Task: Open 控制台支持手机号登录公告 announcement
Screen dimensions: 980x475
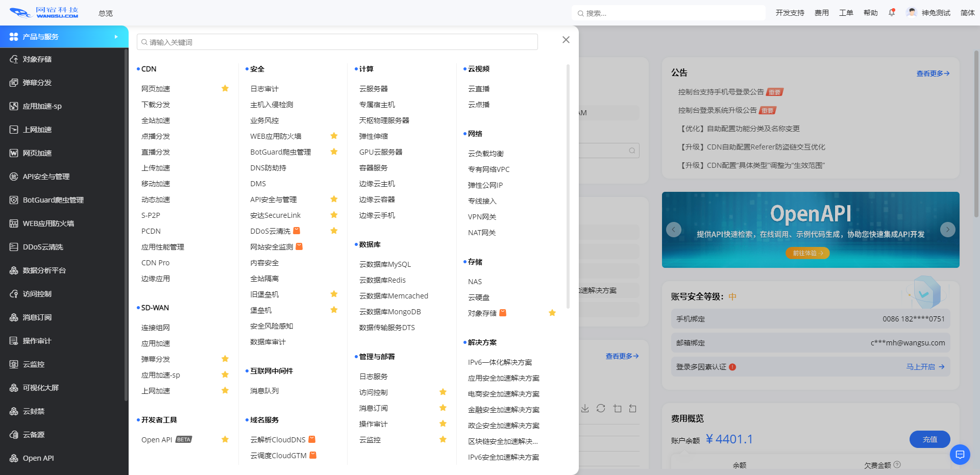Action: (721, 92)
